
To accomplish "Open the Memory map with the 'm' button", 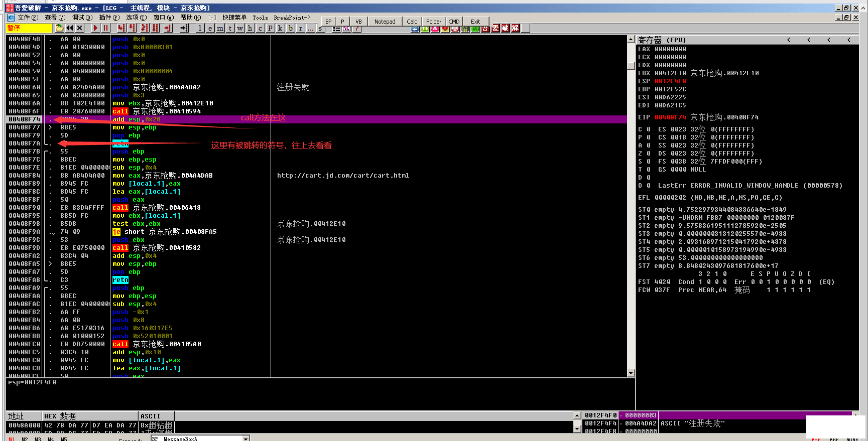I will (x=220, y=28).
